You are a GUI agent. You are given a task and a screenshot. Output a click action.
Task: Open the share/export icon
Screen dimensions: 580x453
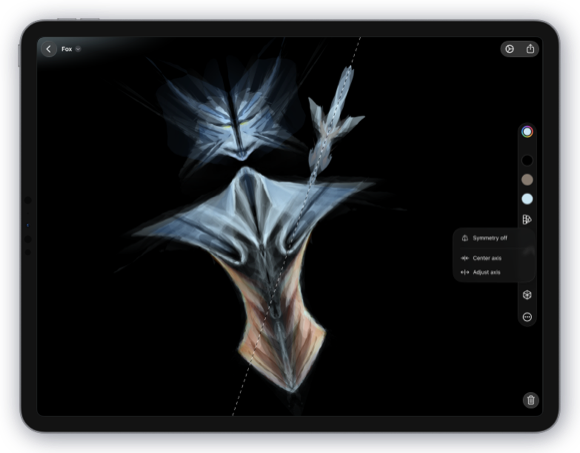pyautogui.click(x=530, y=49)
